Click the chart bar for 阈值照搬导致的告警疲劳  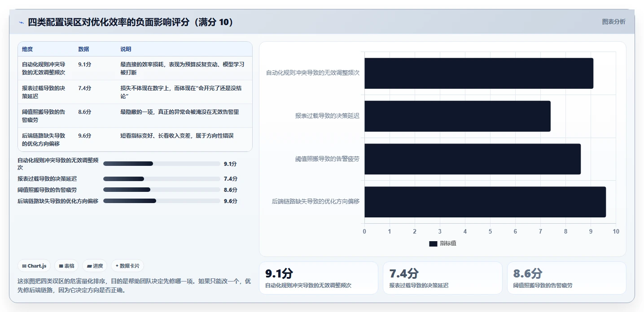click(473, 159)
